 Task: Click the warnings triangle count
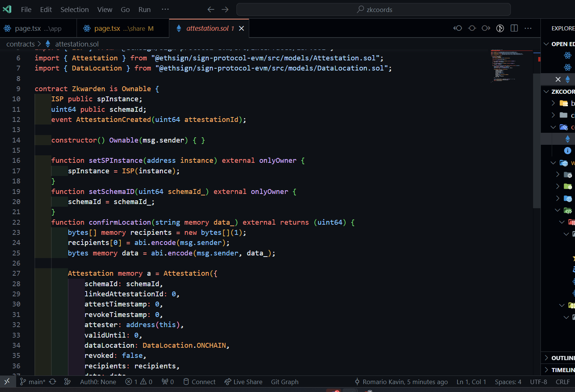click(x=146, y=382)
